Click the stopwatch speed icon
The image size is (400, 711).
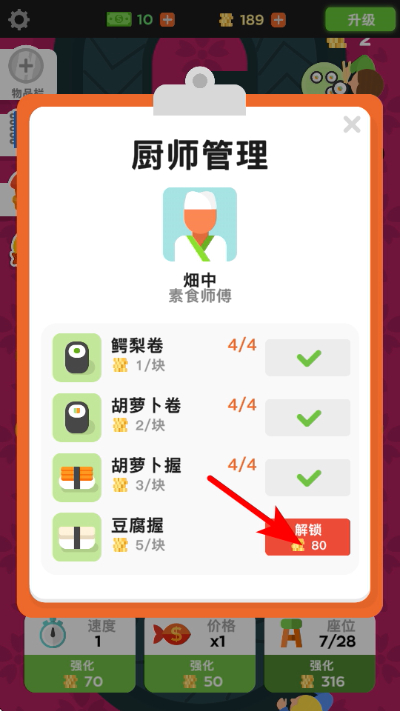(x=53, y=633)
